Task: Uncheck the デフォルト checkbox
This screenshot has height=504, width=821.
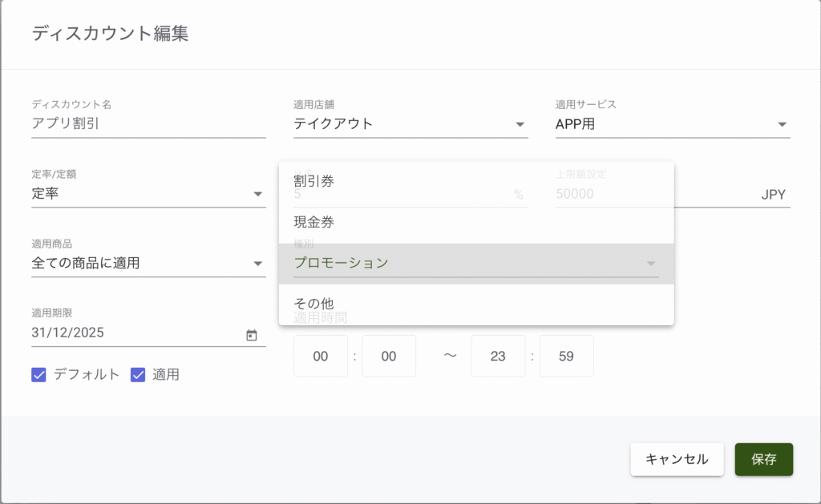Action: [x=38, y=374]
